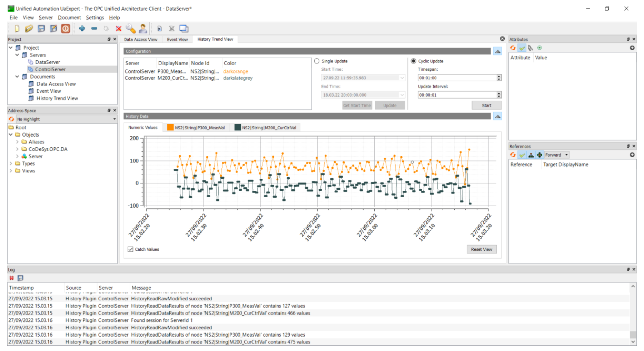Collapse the Project root node
This screenshot has width=644, height=351.
coord(11,47)
